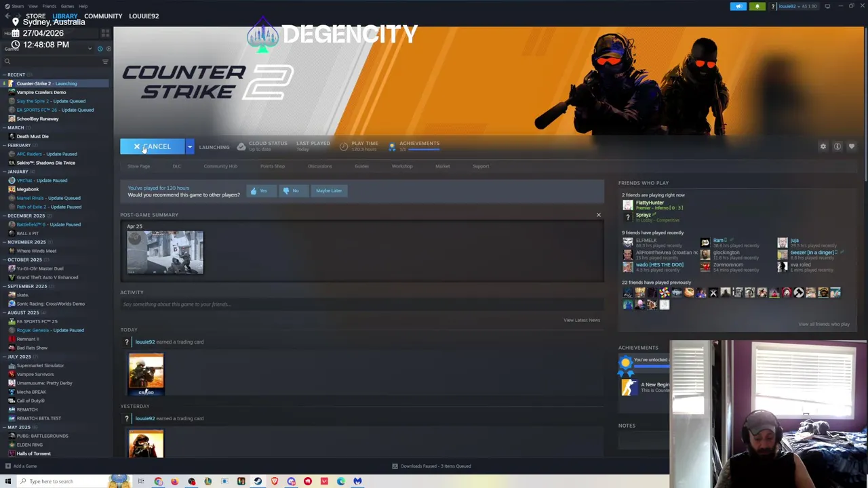Screen dimensions: 868x488
Task: Go to the STORE tab
Action: [x=35, y=16]
